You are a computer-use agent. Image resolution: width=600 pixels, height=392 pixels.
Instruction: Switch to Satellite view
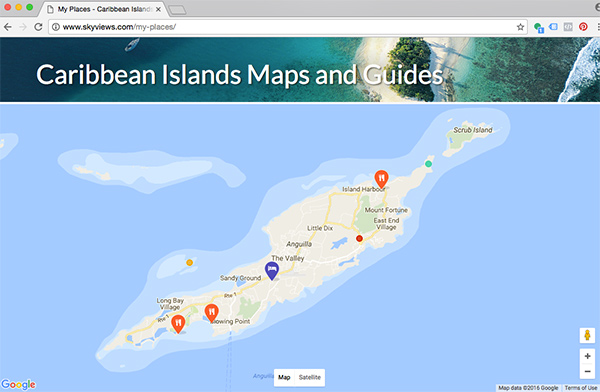[x=310, y=377]
